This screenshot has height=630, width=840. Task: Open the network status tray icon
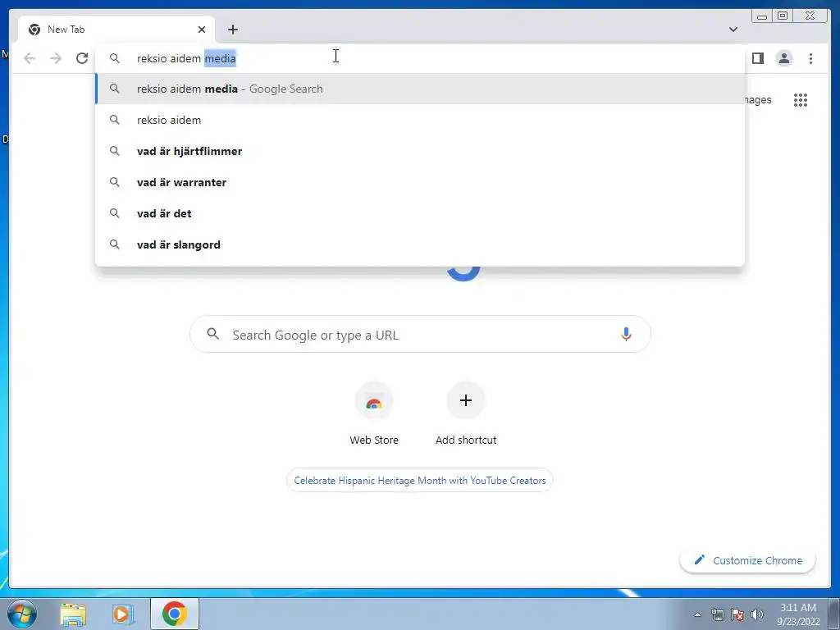pyautogui.click(x=717, y=614)
